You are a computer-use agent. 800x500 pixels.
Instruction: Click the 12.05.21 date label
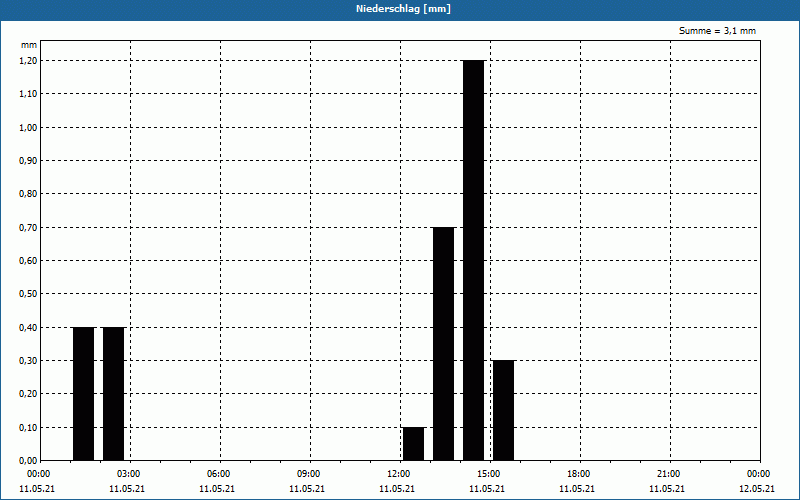pyautogui.click(x=757, y=489)
